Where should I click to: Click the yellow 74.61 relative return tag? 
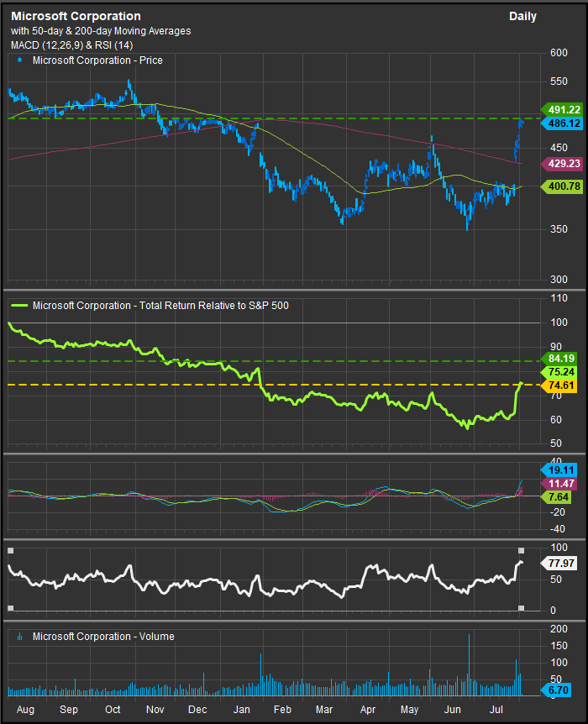point(559,386)
